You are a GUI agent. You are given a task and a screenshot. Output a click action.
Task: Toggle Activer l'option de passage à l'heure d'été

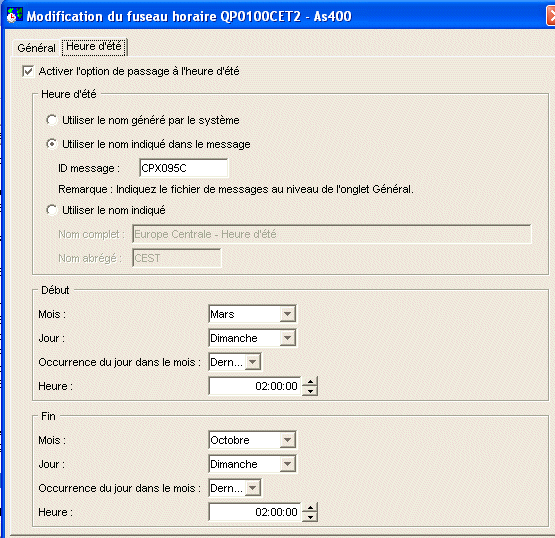click(x=28, y=71)
